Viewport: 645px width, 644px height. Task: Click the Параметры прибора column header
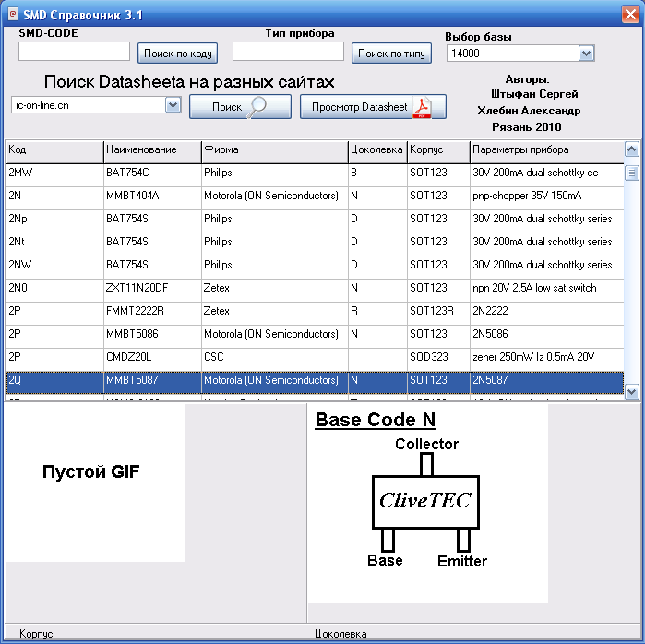point(546,150)
